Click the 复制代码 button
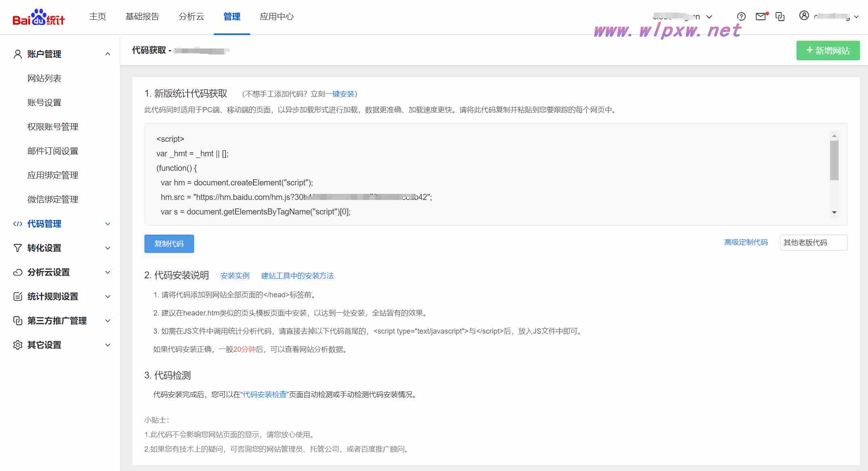This screenshot has width=868, height=471. (169, 244)
